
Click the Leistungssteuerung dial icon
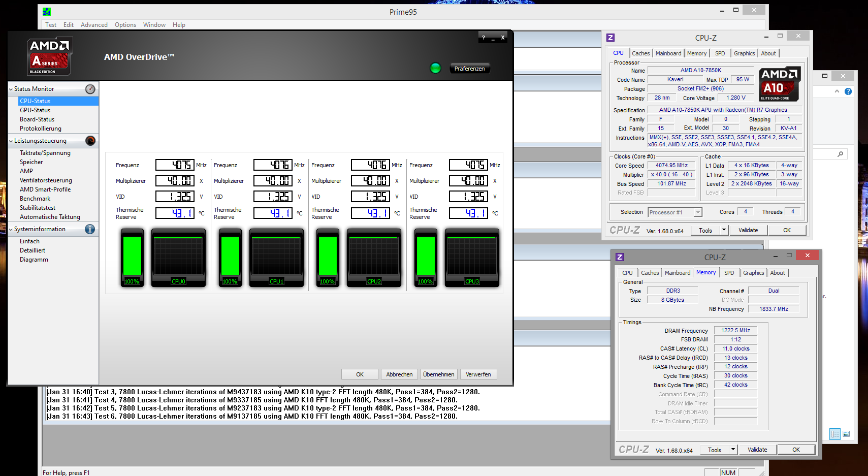(x=90, y=141)
